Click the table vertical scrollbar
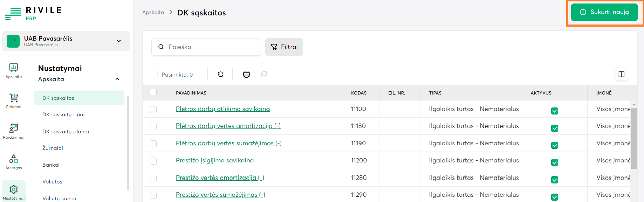This screenshot has width=644, height=202. coord(633,133)
